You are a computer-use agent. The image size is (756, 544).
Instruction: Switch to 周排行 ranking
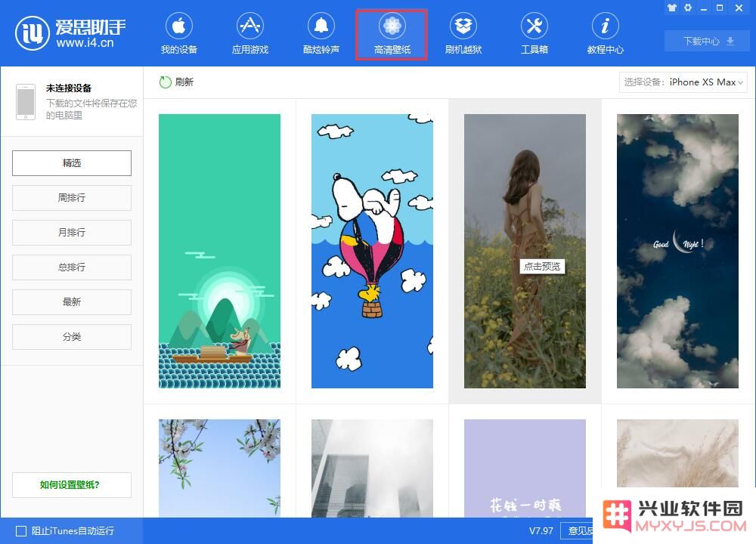coord(72,197)
